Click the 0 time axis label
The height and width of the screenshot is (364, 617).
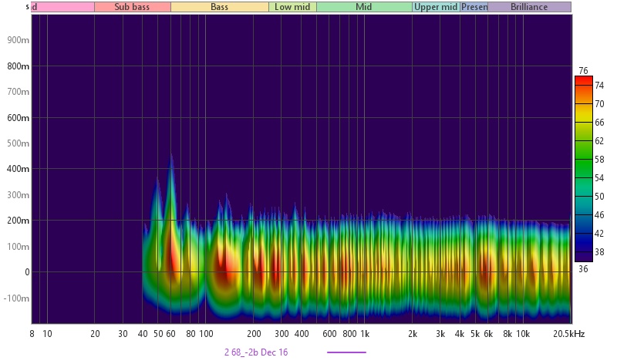tap(26, 272)
